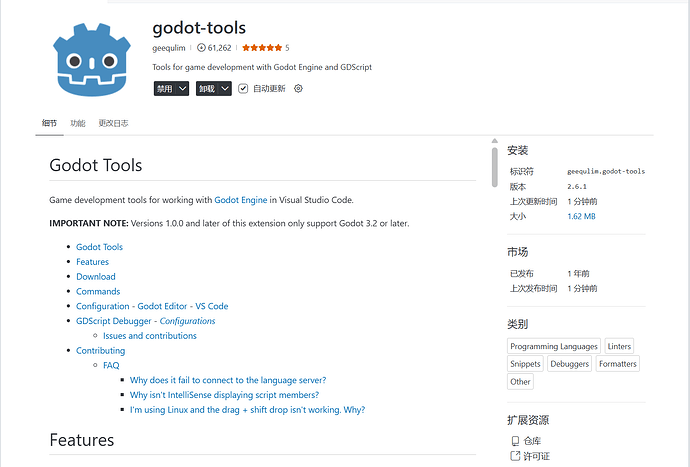This screenshot has width=690, height=467.
Task: Click the geequlim.godot-tools identifier text
Action: point(606,171)
